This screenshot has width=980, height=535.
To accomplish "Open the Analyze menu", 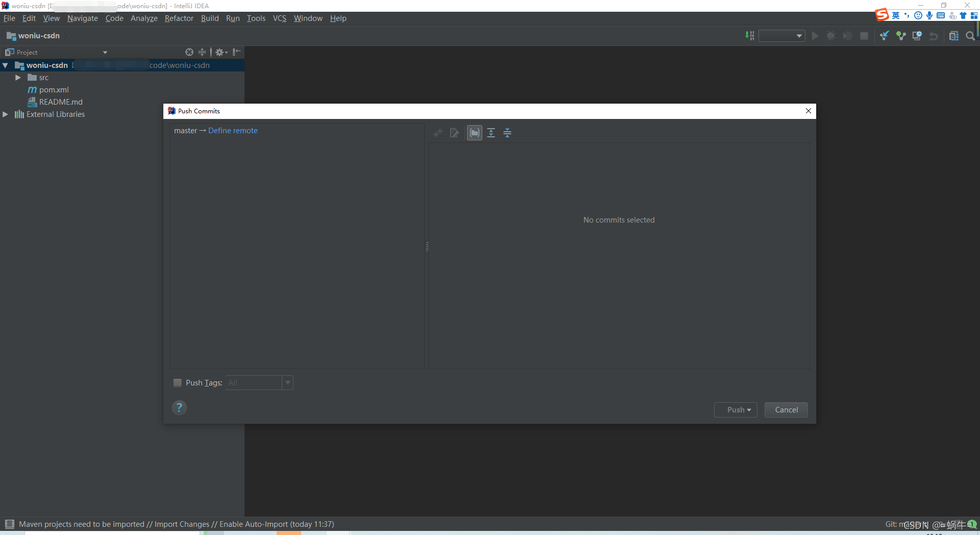I will [144, 18].
